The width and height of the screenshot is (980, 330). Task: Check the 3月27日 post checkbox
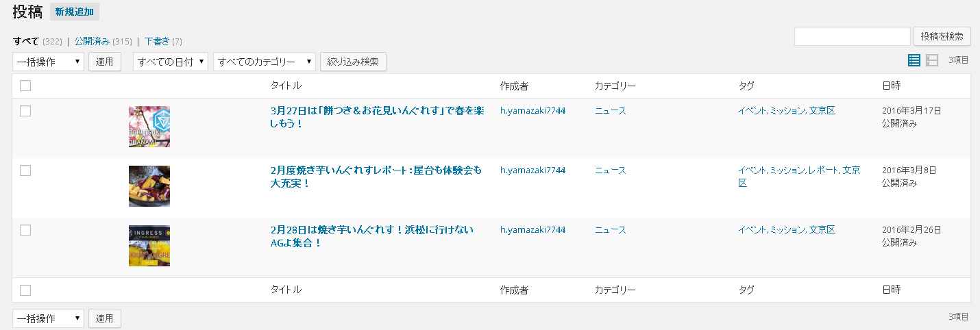coord(25,111)
